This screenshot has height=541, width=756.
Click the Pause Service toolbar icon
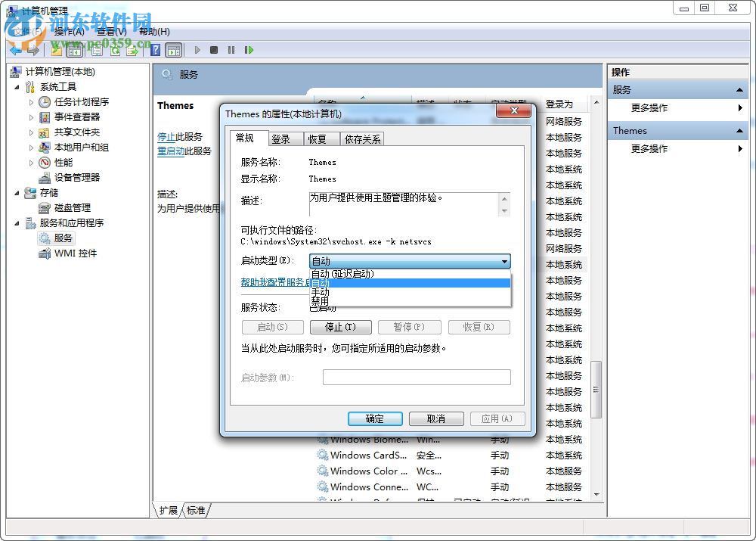[231, 50]
